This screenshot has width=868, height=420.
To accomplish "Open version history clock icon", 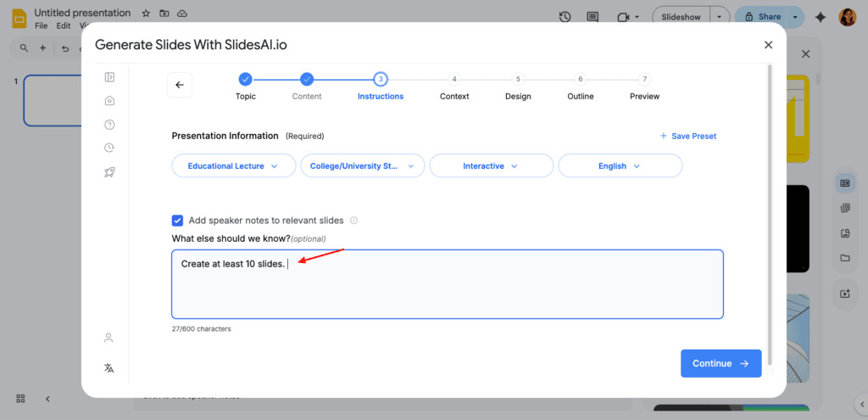I will coord(565,17).
